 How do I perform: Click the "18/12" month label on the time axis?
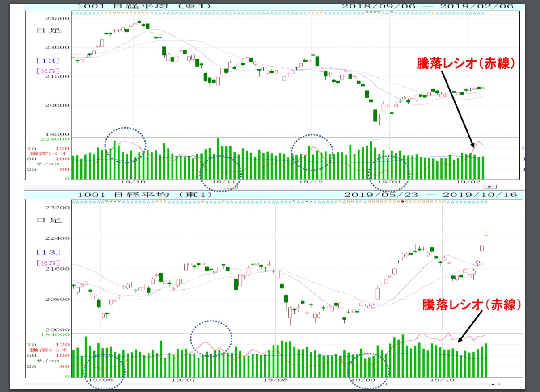click(x=311, y=182)
